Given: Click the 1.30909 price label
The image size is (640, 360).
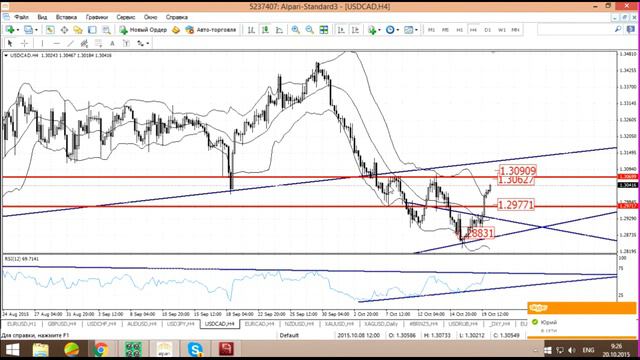Looking at the screenshot, I should click(x=518, y=171).
